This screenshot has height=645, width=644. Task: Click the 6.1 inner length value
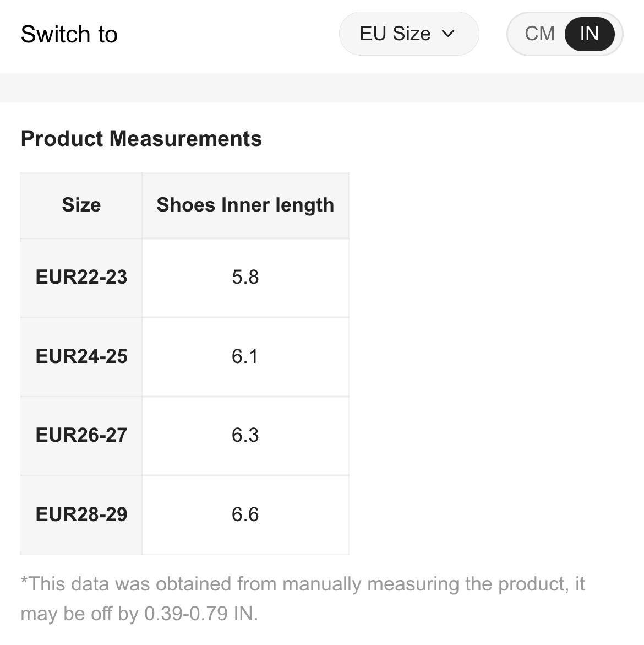pyautogui.click(x=245, y=356)
